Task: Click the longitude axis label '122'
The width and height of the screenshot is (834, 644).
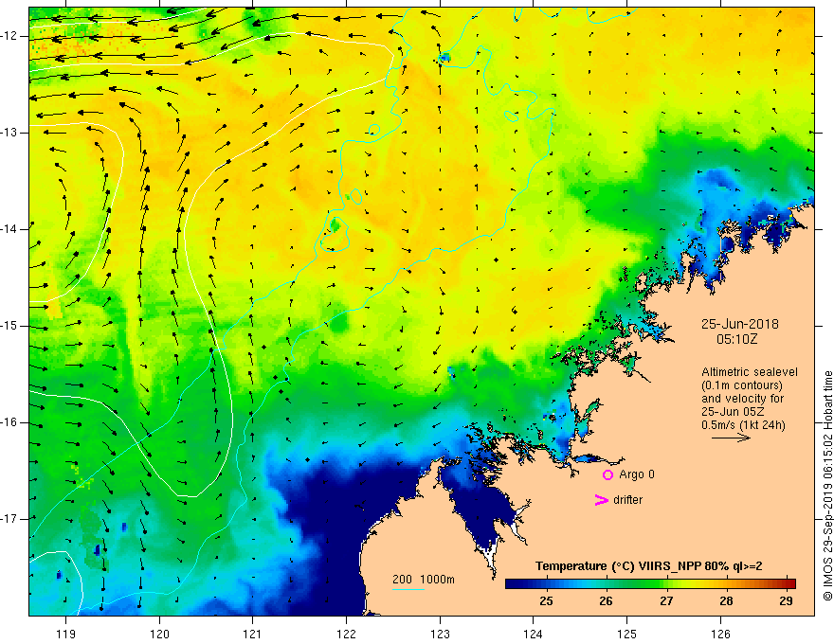Action: [346, 634]
